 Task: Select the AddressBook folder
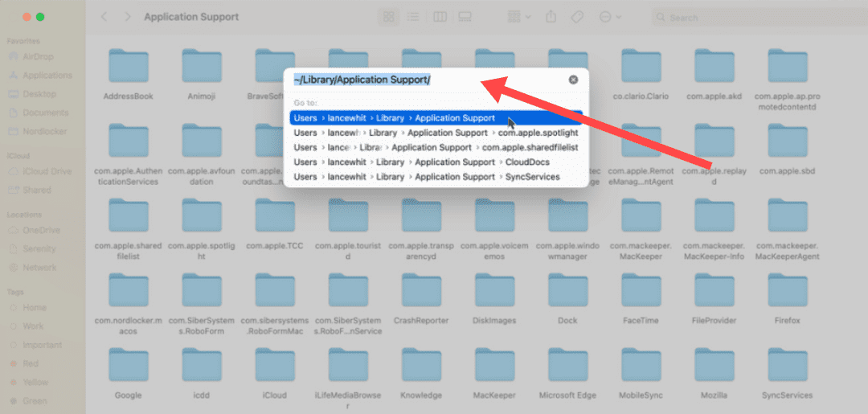(x=128, y=74)
